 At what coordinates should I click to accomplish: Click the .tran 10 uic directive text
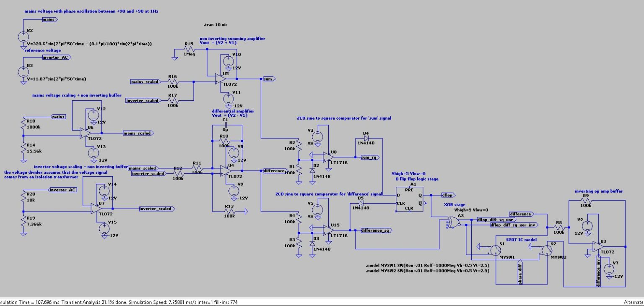coord(215,24)
